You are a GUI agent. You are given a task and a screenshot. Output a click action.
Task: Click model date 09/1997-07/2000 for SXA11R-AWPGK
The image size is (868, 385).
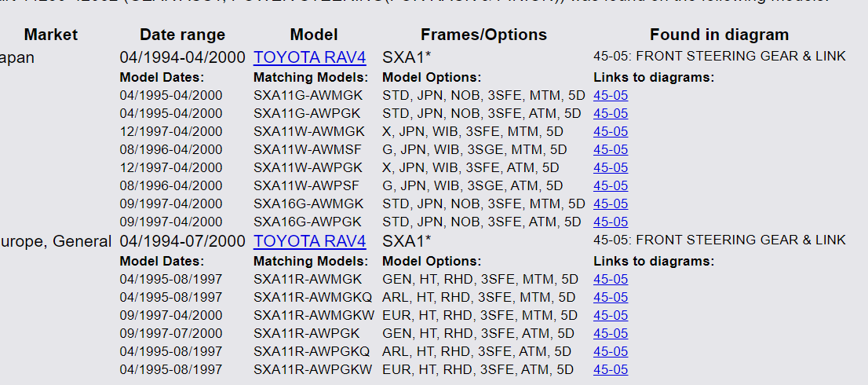click(x=171, y=333)
